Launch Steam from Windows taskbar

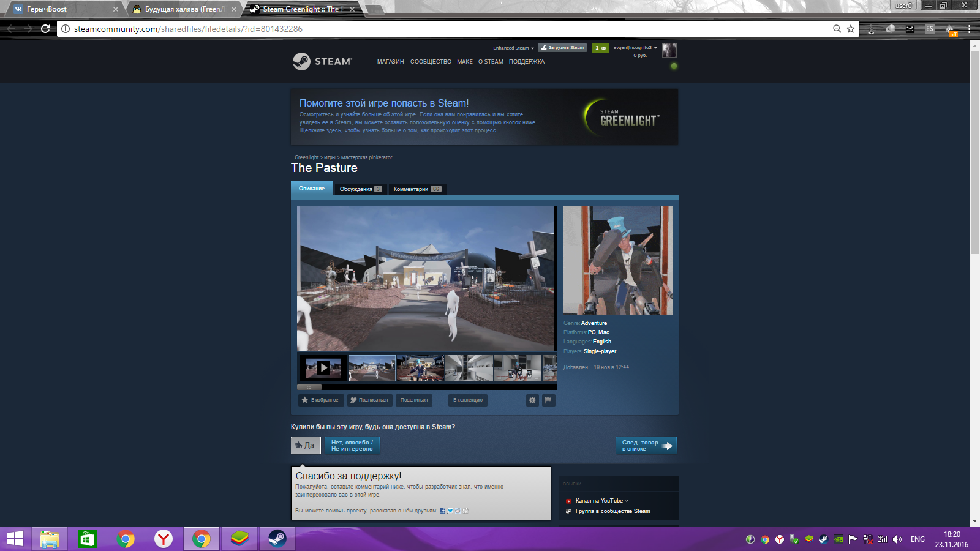[277, 539]
